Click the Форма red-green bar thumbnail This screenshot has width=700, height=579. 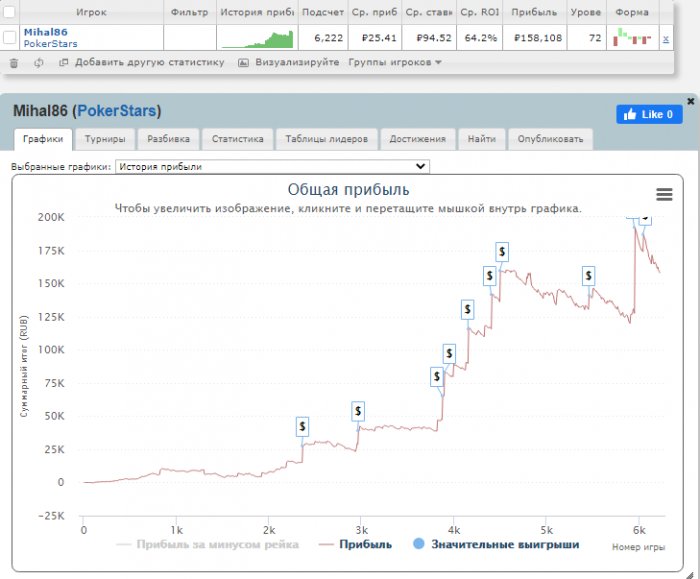click(632, 37)
